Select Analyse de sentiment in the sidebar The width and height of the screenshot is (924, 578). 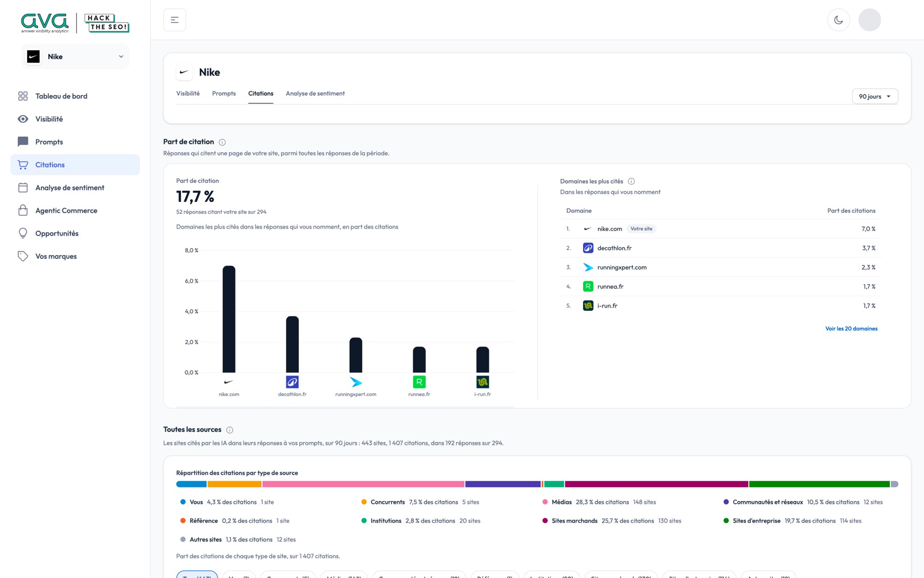point(75,188)
